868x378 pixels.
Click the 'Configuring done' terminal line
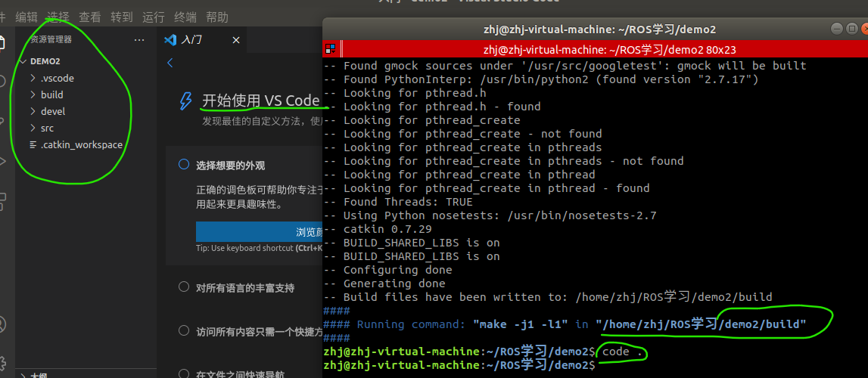click(387, 270)
